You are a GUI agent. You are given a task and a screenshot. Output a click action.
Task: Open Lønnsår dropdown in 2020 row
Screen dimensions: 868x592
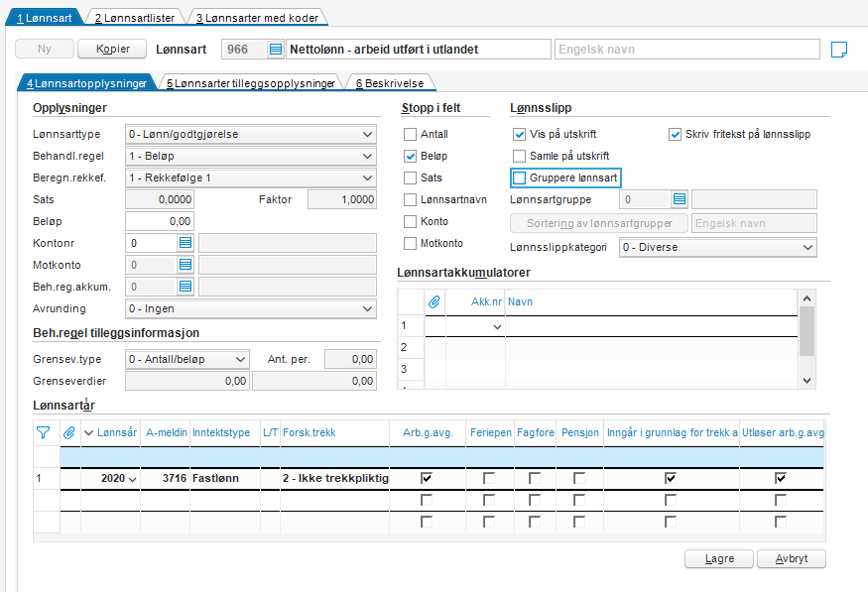(x=132, y=479)
